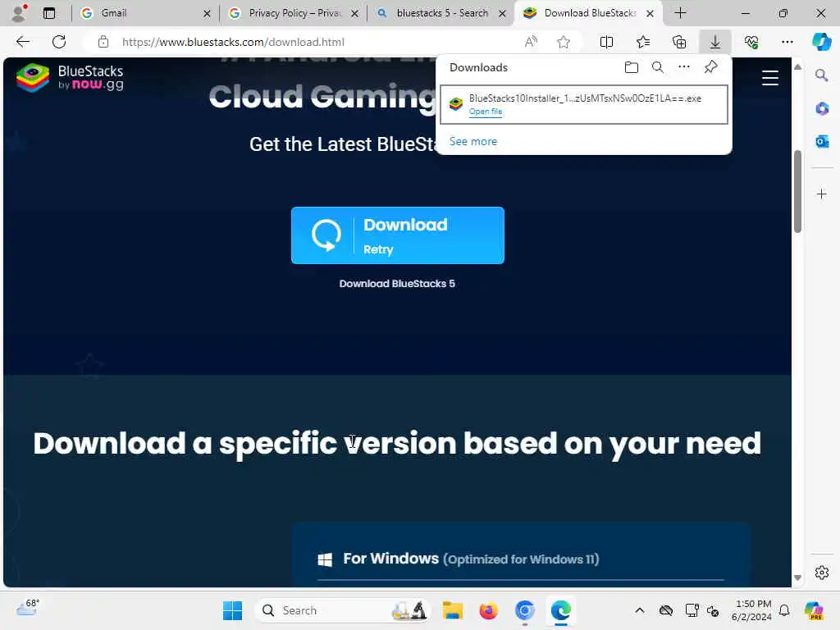Open sidebar settings gear
The width and height of the screenshot is (840, 630).
point(822,573)
